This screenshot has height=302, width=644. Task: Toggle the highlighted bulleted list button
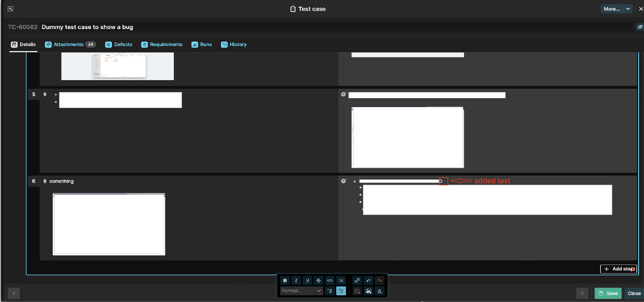[x=341, y=291]
